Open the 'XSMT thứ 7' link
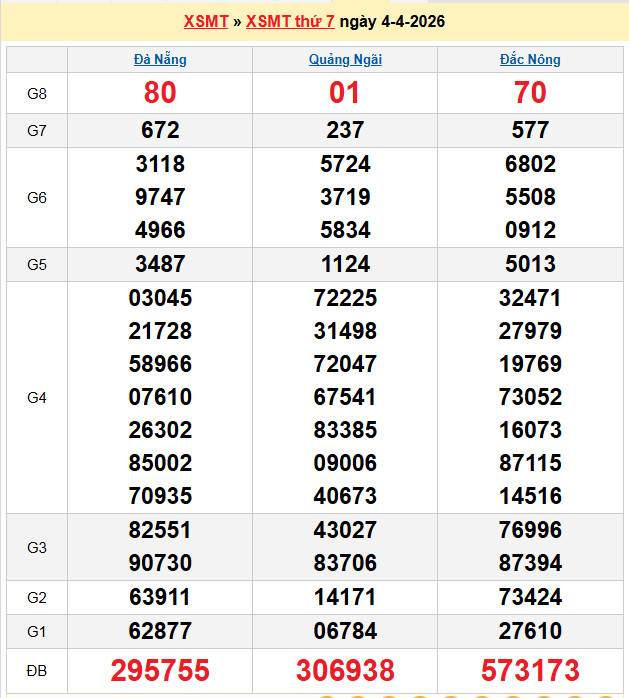This screenshot has width=629, height=698. [x=290, y=21]
